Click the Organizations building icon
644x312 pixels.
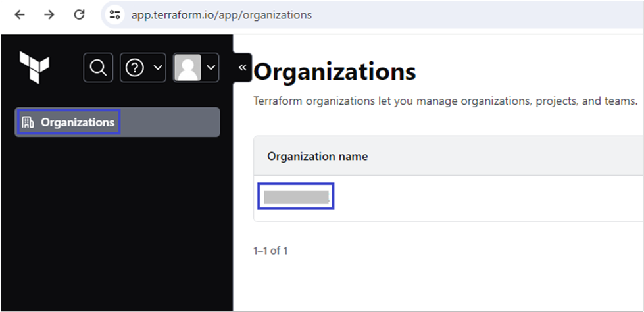coord(28,122)
